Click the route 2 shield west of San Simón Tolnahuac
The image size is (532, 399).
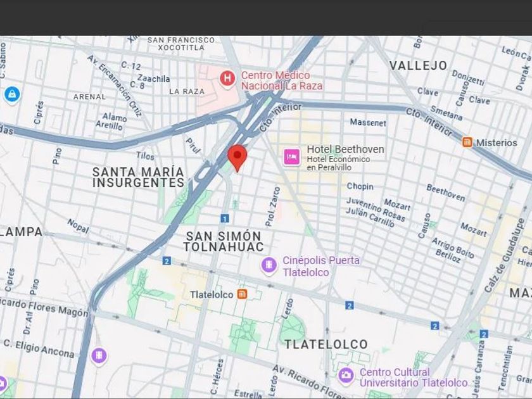tap(167, 261)
